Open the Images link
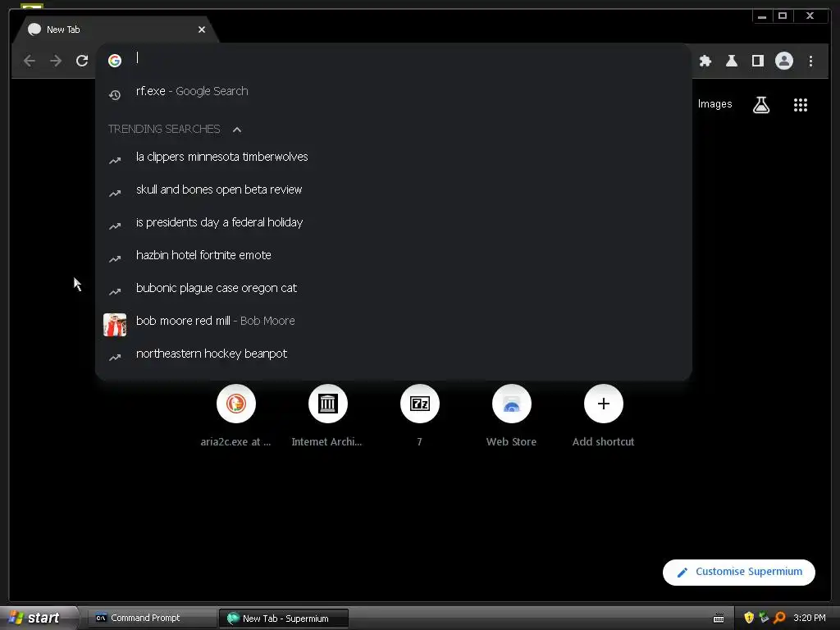 [714, 104]
